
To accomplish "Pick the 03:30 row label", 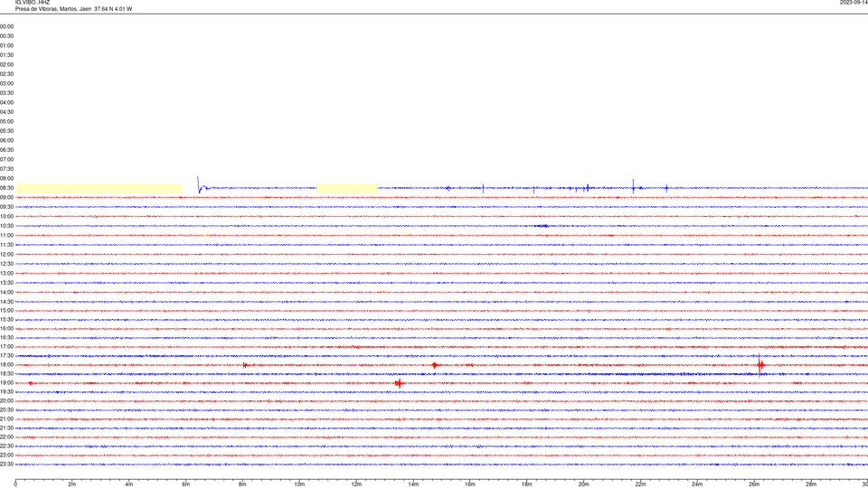I will coord(6,93).
